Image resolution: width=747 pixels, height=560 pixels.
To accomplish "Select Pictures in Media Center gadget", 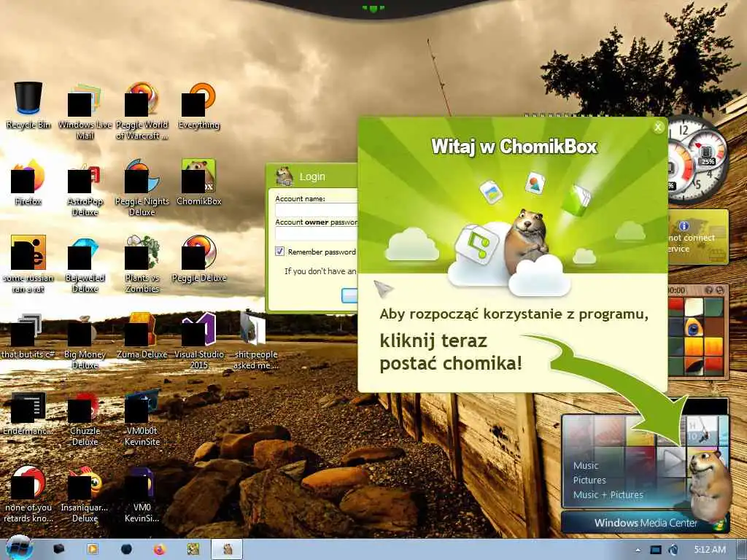I will click(x=589, y=480).
